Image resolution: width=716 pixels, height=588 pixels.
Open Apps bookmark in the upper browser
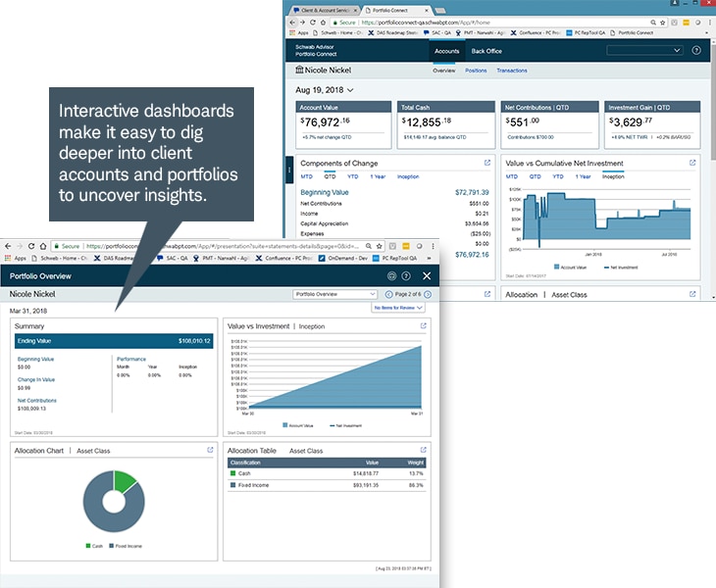point(298,33)
